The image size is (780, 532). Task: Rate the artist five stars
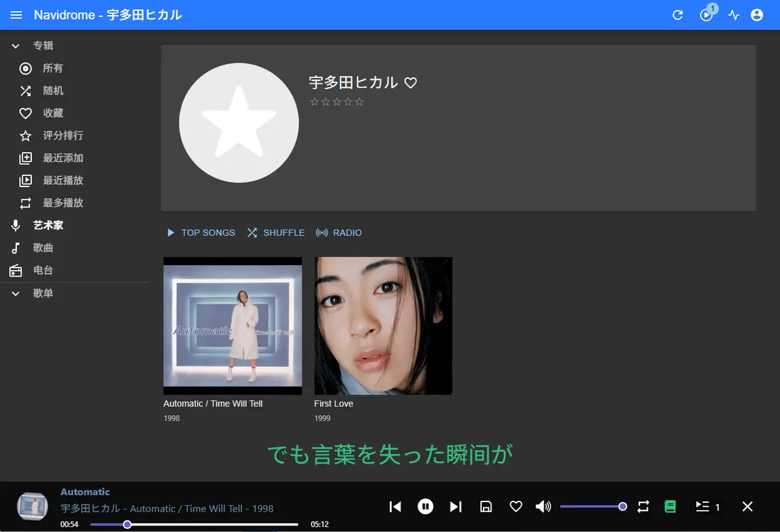coord(359,102)
